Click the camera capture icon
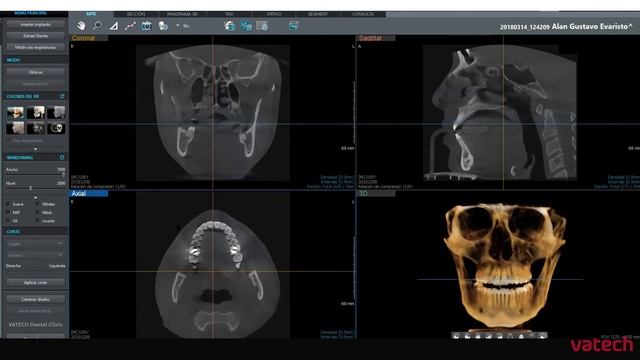 click(147, 26)
